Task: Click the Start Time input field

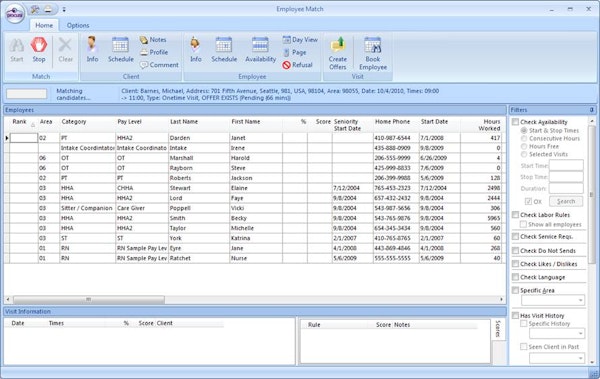Action: click(x=566, y=165)
